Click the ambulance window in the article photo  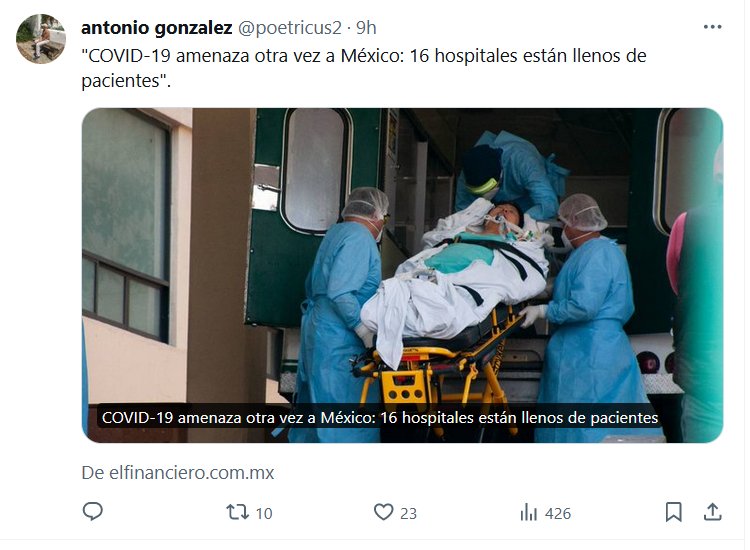coord(316,170)
